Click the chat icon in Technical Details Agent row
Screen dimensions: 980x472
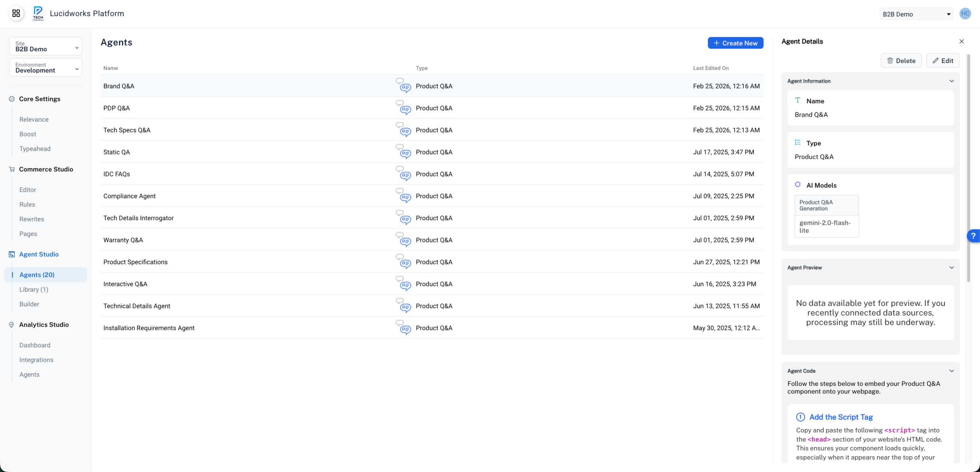point(403,306)
